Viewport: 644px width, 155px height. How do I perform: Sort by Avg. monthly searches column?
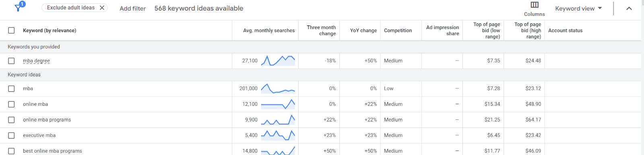(269, 30)
